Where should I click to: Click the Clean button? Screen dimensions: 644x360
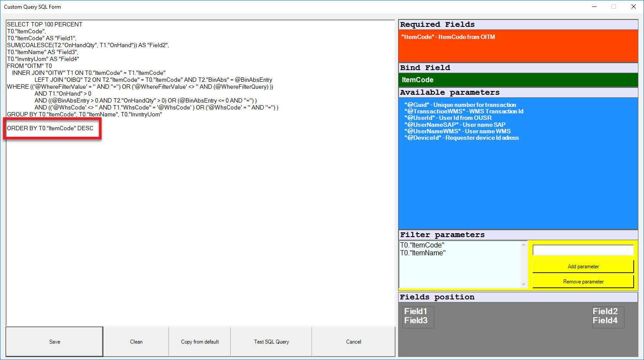tap(136, 341)
